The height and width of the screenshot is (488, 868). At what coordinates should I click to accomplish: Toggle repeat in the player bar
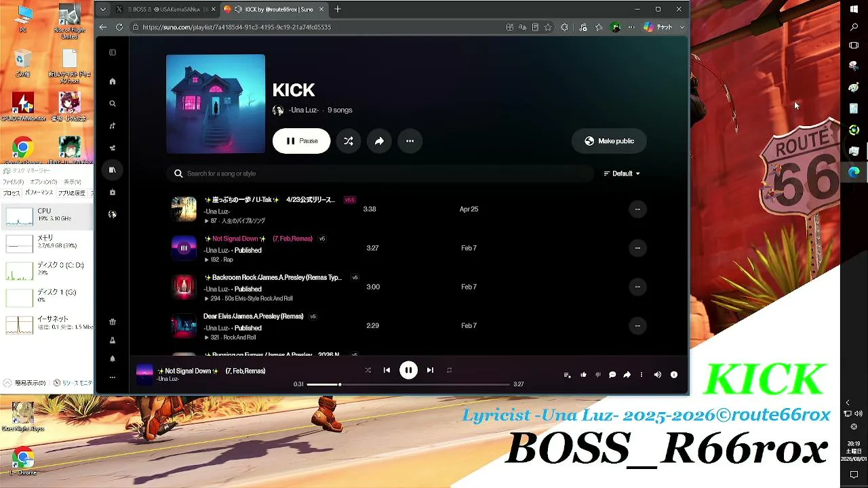tap(449, 370)
